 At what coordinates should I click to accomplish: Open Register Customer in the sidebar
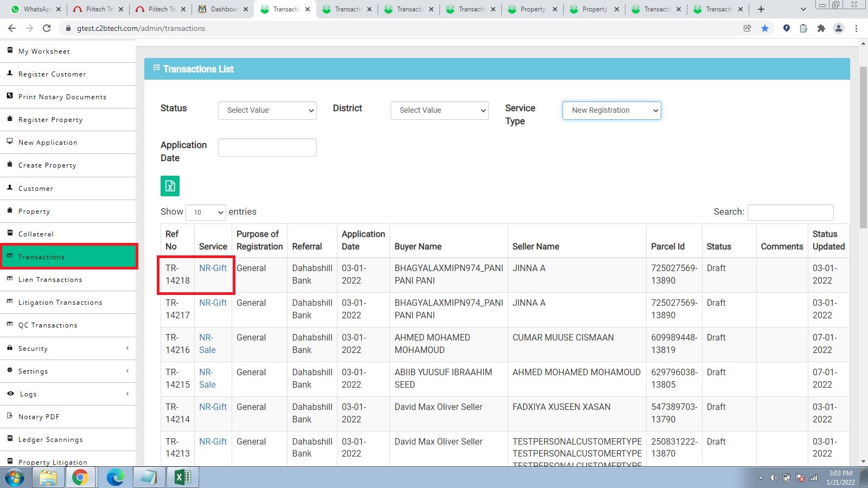68,74
